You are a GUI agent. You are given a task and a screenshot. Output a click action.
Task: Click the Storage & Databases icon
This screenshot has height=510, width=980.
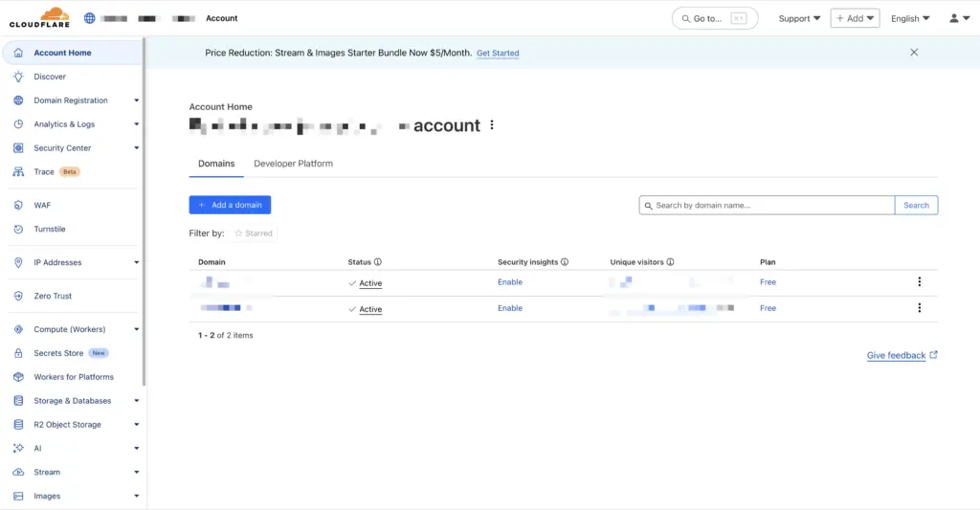click(18, 401)
